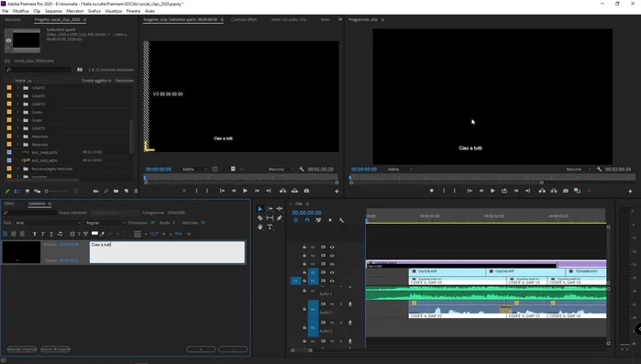Delete selected item with trash icon
The width and height of the screenshot is (641, 364).
point(136,192)
